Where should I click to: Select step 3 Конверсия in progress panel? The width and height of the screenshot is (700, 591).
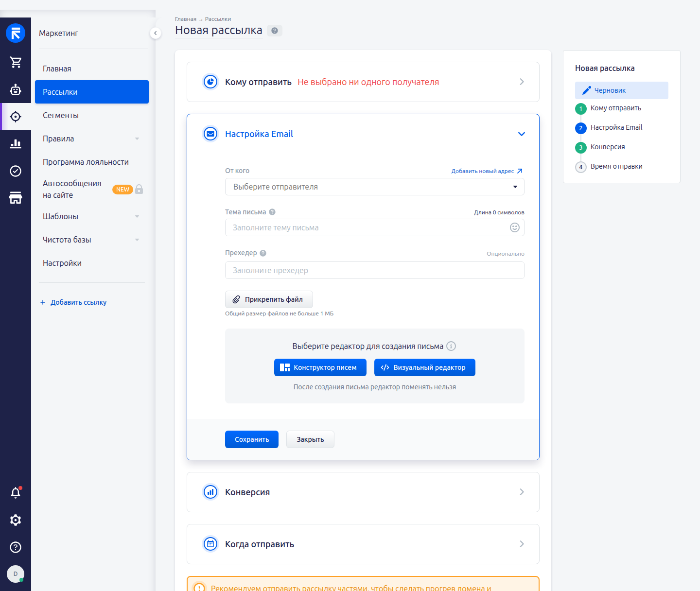tap(600, 147)
